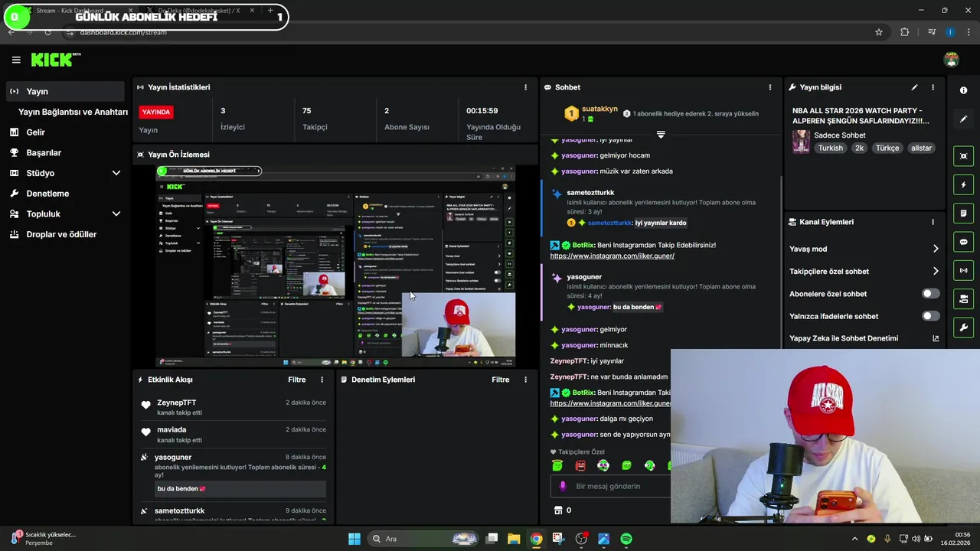This screenshot has width=980, height=551.
Task: Show hidden system tray icons
Action: [854, 539]
